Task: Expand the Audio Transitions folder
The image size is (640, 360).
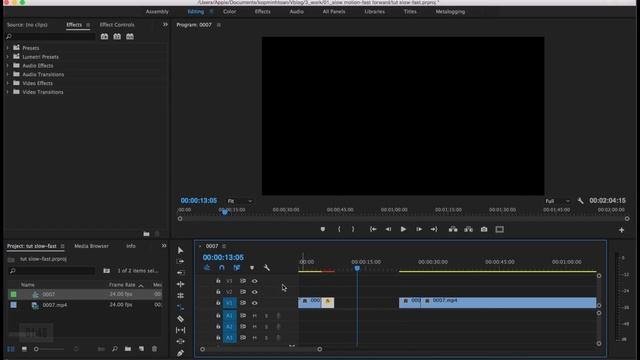Action: click(7, 74)
